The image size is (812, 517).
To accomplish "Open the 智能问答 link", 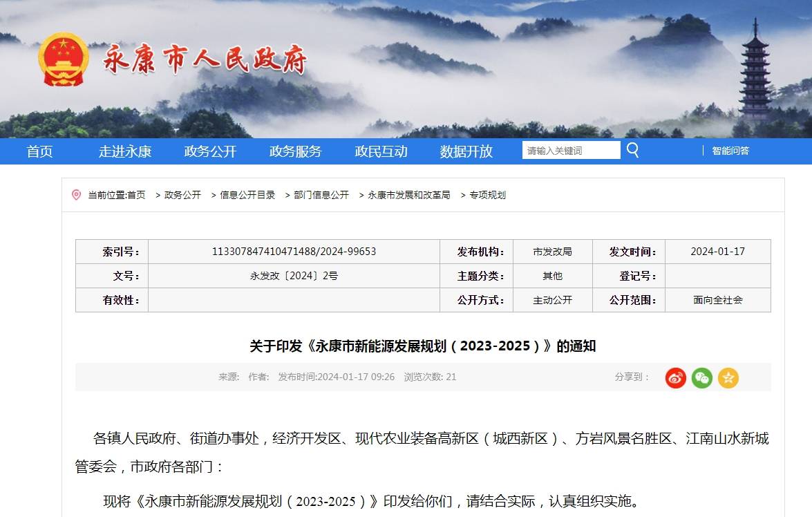I will coord(730,151).
